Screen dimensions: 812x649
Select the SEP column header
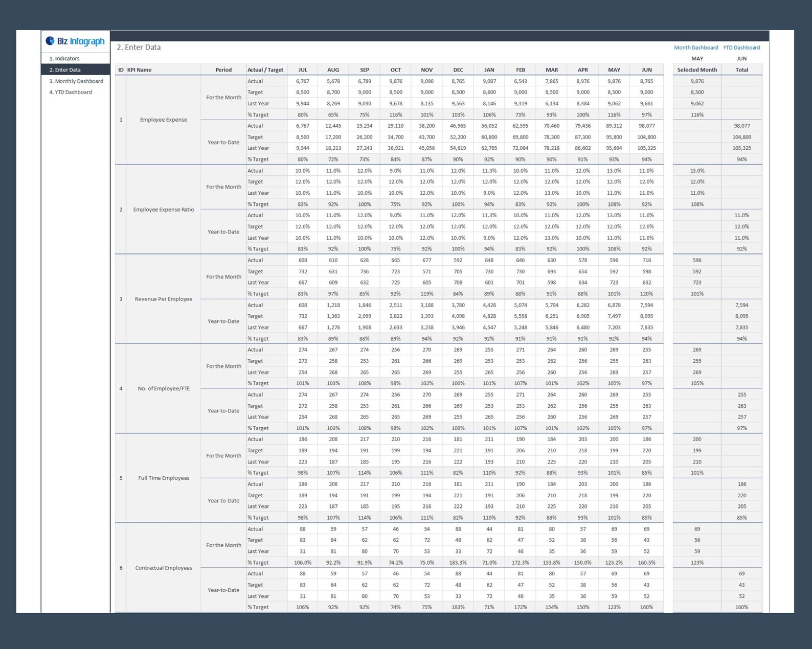[364, 69]
